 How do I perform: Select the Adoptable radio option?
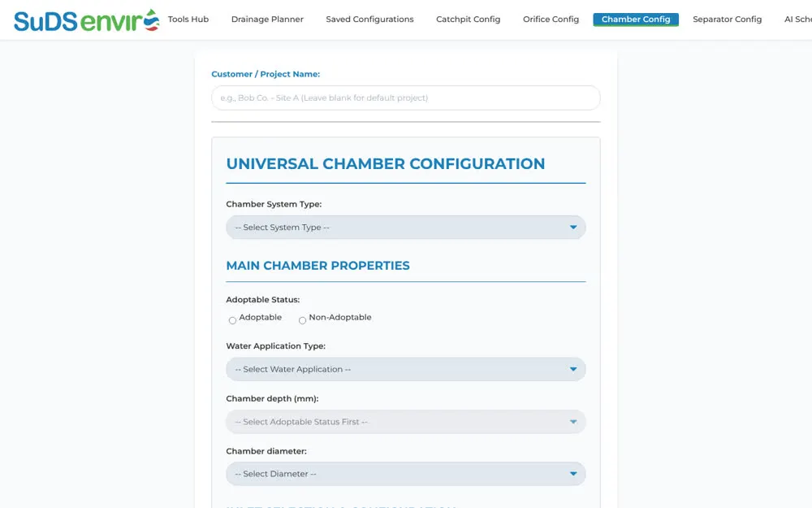click(232, 320)
